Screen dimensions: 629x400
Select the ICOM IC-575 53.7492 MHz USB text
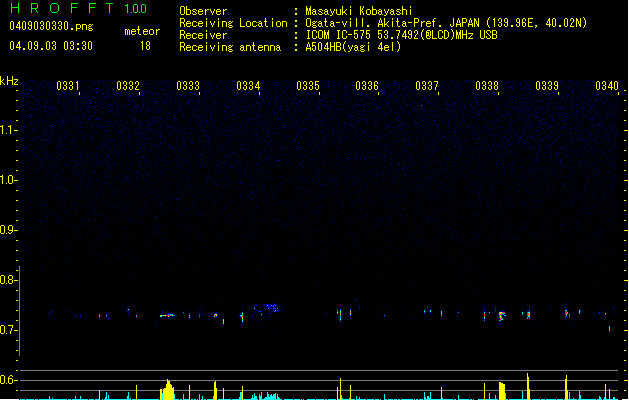point(401,35)
